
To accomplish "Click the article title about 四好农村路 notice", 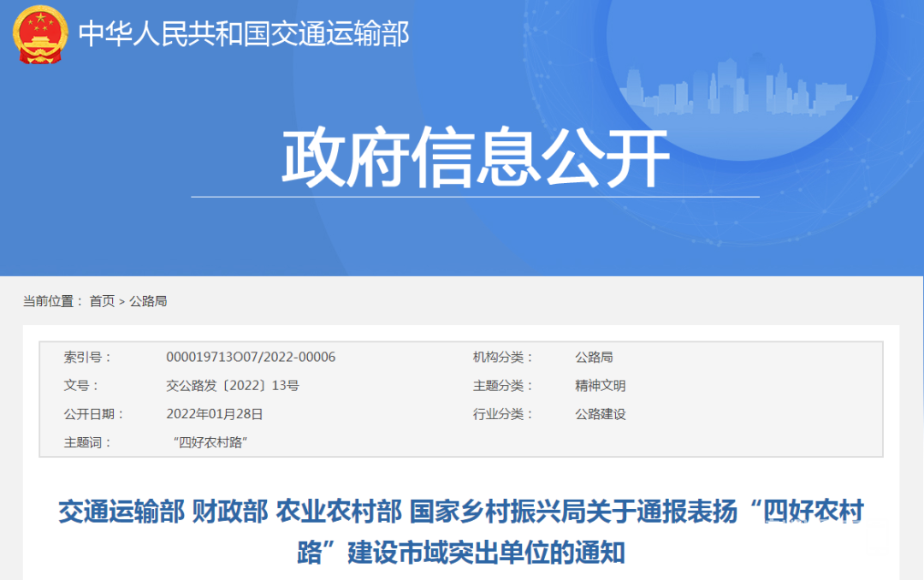I will click(x=461, y=532).
